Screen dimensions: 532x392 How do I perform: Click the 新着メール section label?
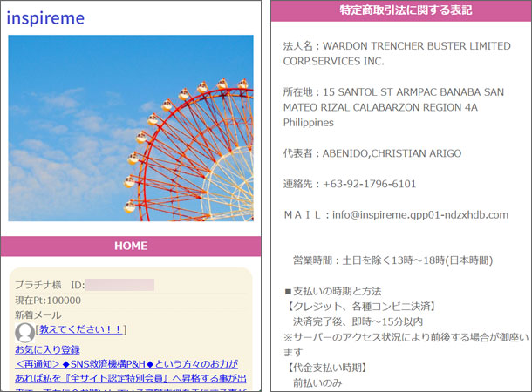click(x=38, y=314)
